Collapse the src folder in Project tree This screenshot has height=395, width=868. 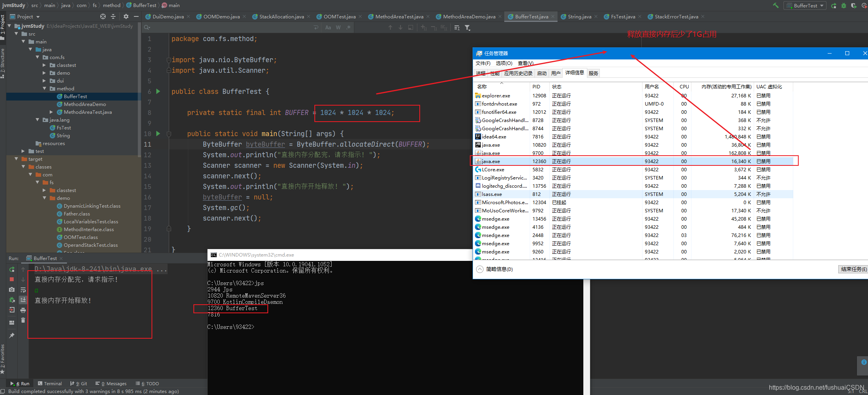click(x=16, y=34)
